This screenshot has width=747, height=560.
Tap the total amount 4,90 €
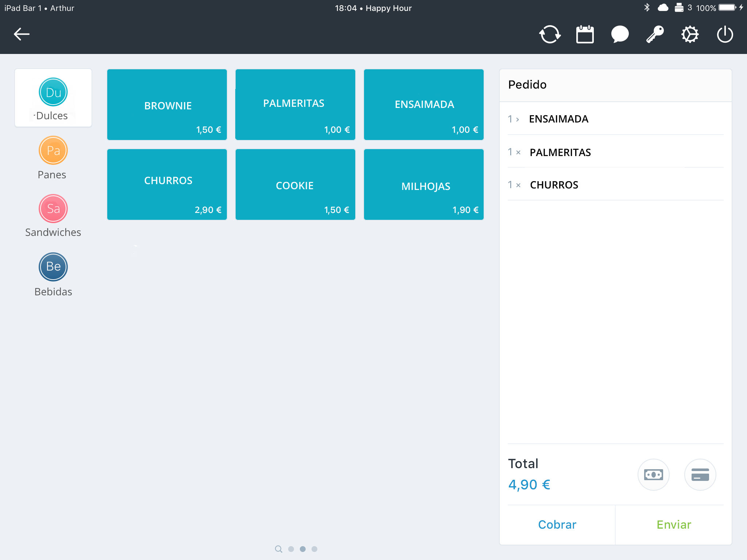pyautogui.click(x=529, y=485)
